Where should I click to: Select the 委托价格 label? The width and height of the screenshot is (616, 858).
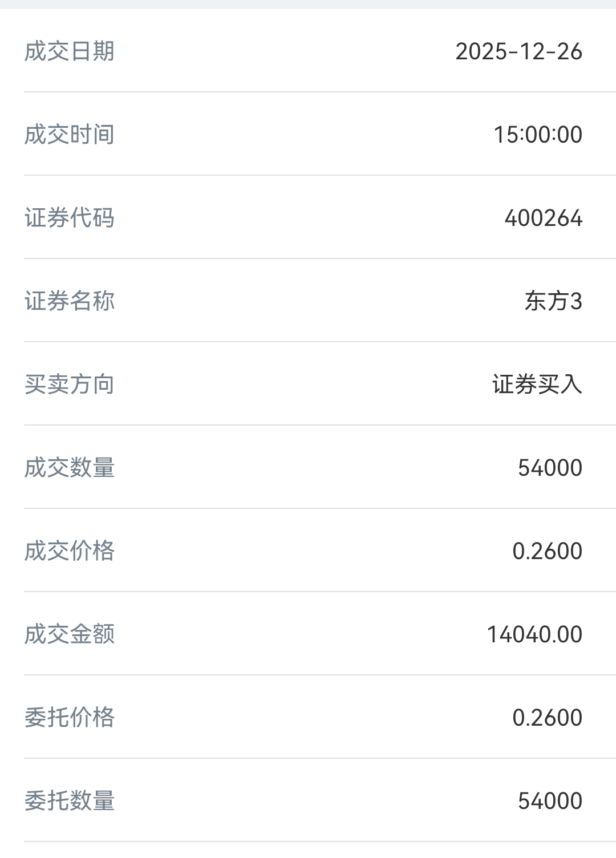[69, 718]
